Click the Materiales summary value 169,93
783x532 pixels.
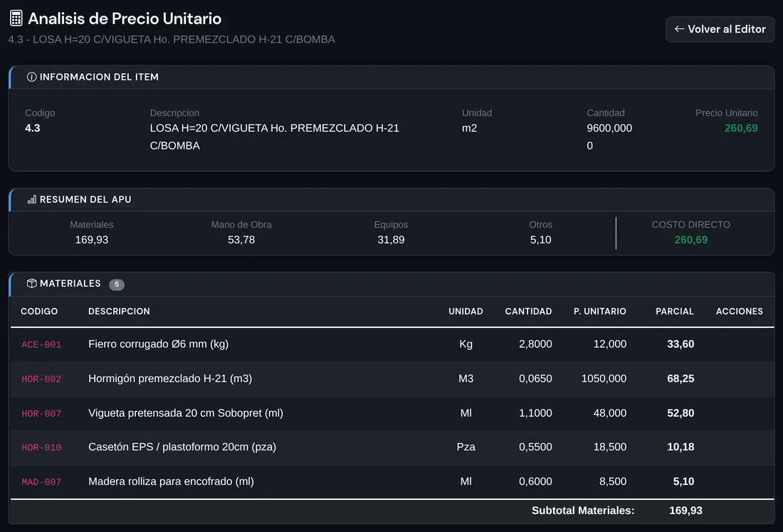pyautogui.click(x=91, y=240)
